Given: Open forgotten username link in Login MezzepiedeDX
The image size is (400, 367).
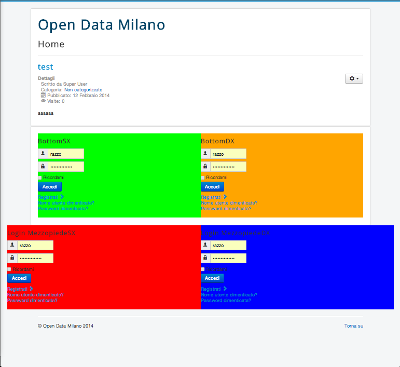Looking at the screenshot, I should (x=229, y=295).
